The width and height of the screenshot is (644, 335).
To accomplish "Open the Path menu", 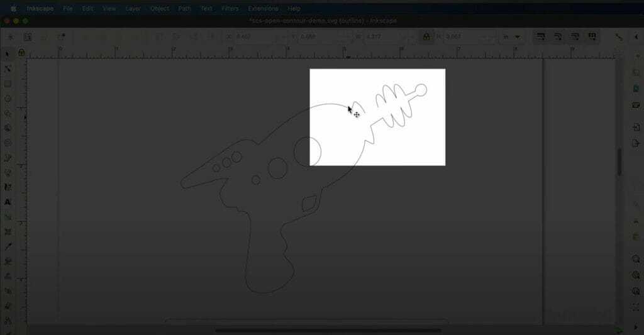I will click(x=184, y=9).
